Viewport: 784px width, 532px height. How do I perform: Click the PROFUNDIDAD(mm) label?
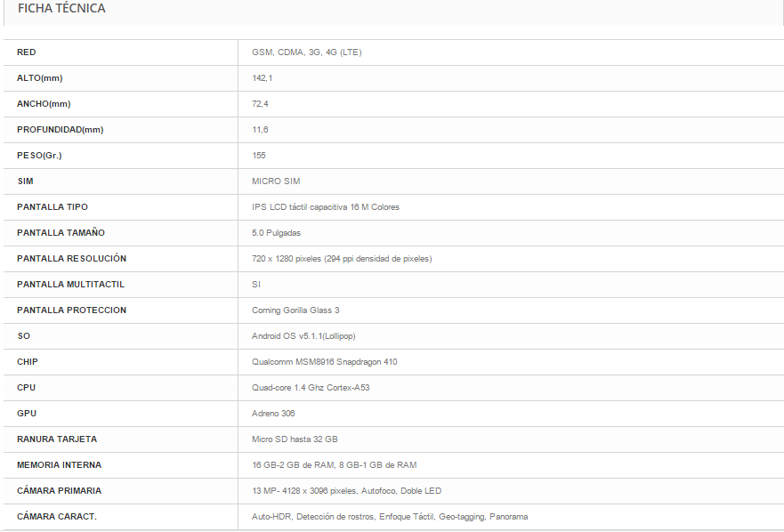(x=60, y=130)
